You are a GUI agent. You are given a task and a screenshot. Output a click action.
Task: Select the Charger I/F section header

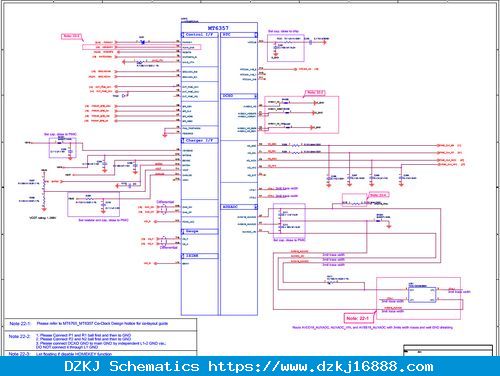click(200, 141)
